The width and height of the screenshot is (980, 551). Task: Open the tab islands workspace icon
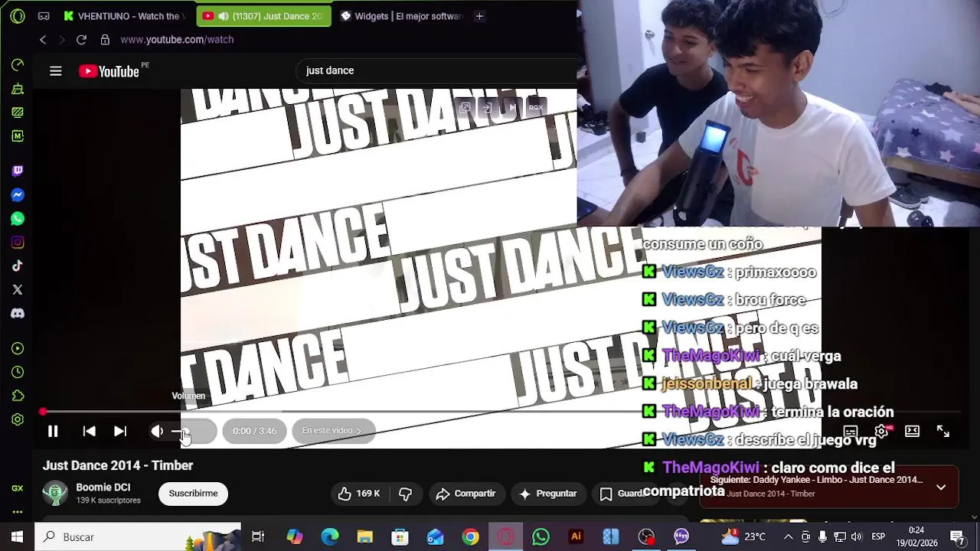[44, 16]
